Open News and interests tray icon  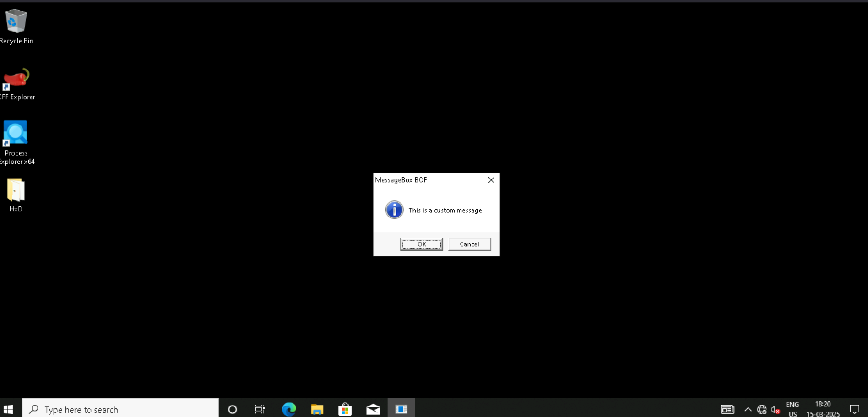click(x=727, y=409)
